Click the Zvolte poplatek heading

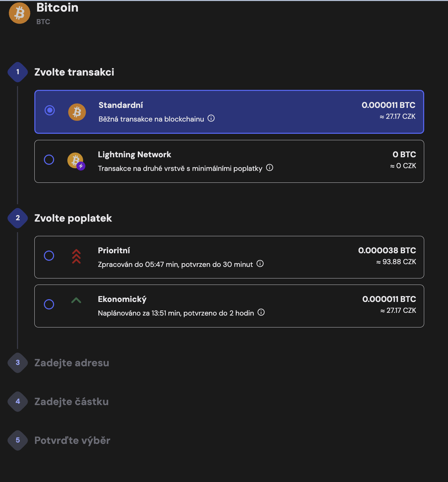(x=73, y=218)
